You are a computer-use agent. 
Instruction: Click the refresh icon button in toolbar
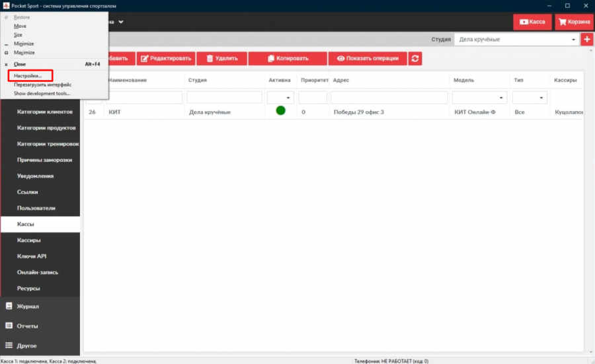pos(415,58)
